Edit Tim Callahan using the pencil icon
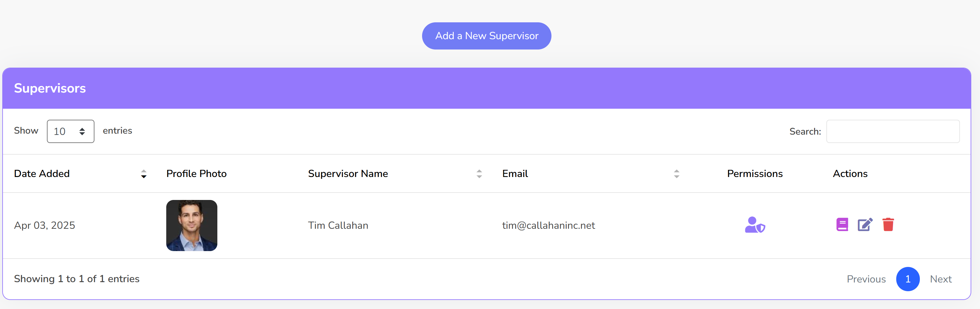This screenshot has width=980, height=309. click(865, 225)
